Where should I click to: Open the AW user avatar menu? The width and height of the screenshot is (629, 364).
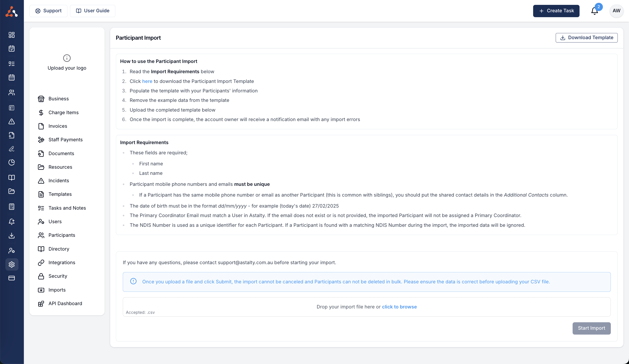pyautogui.click(x=616, y=11)
